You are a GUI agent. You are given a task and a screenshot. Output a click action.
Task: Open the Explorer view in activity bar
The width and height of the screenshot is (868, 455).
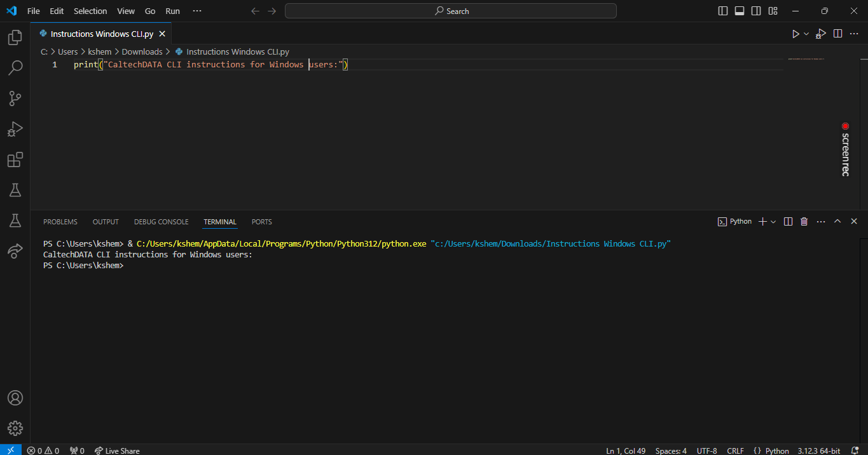[15, 37]
